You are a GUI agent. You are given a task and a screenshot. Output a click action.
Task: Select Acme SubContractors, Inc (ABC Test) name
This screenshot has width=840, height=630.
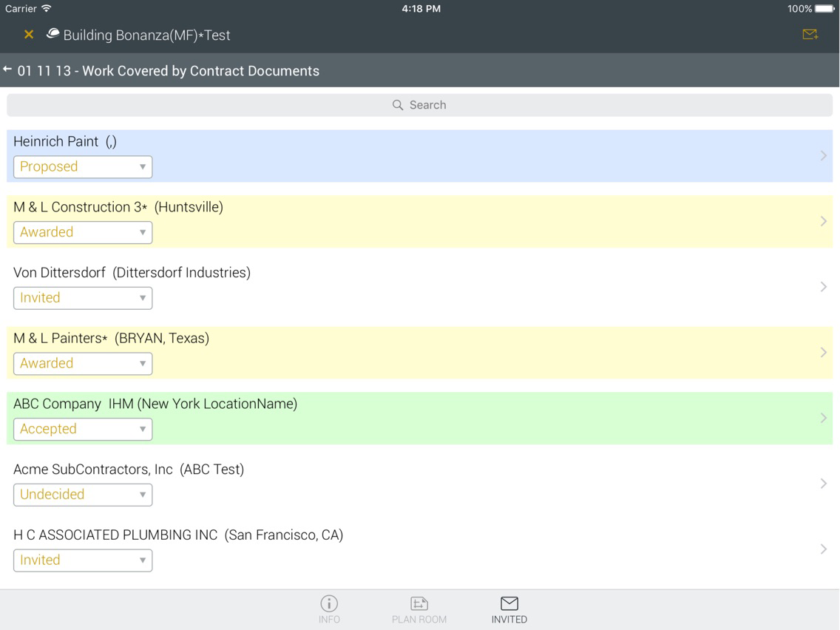coord(129,470)
